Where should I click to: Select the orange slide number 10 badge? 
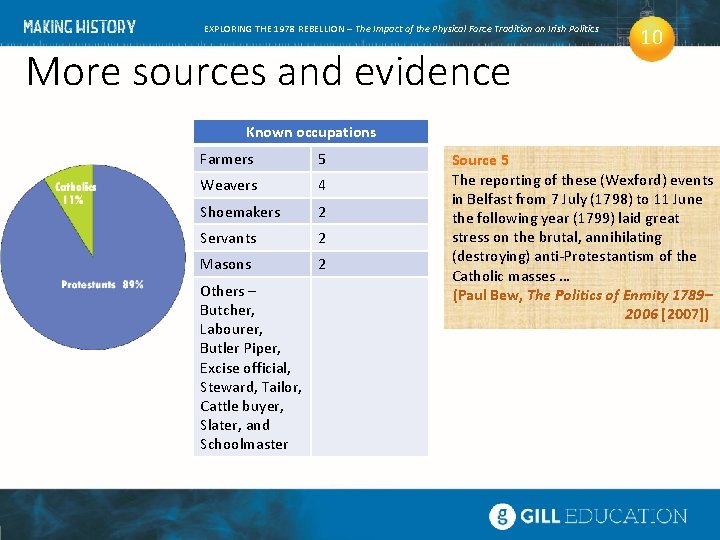click(651, 38)
